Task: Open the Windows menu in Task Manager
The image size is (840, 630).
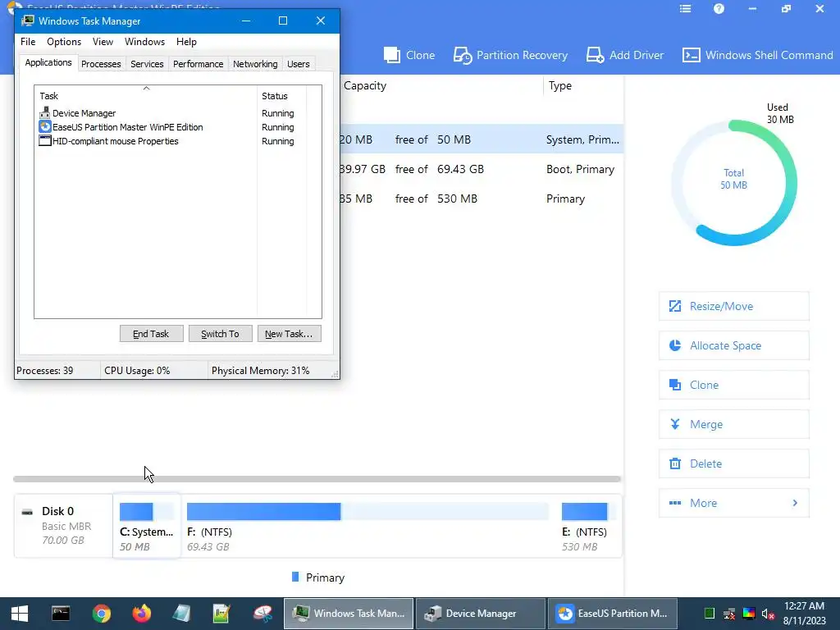Action: [x=144, y=42]
